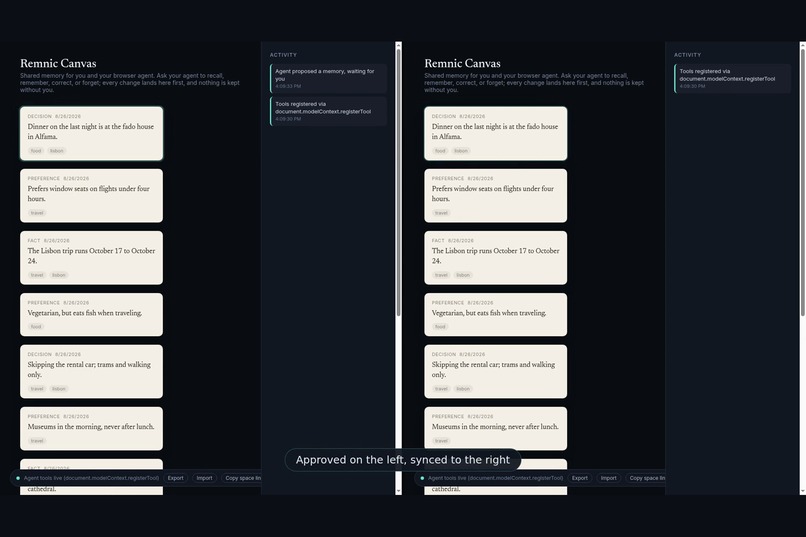Click travel tag on left Museums card
The height and width of the screenshot is (537, 806).
click(37, 441)
